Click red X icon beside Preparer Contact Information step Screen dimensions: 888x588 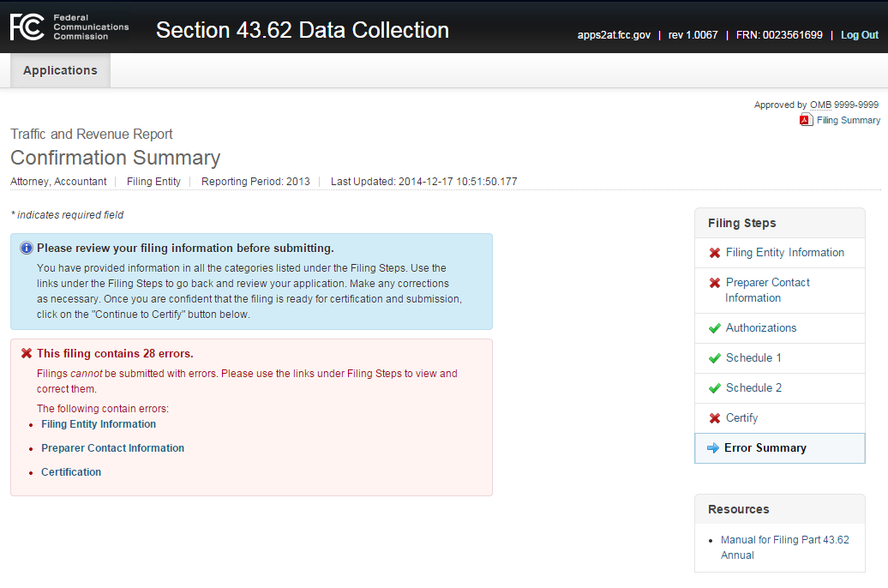tap(715, 283)
